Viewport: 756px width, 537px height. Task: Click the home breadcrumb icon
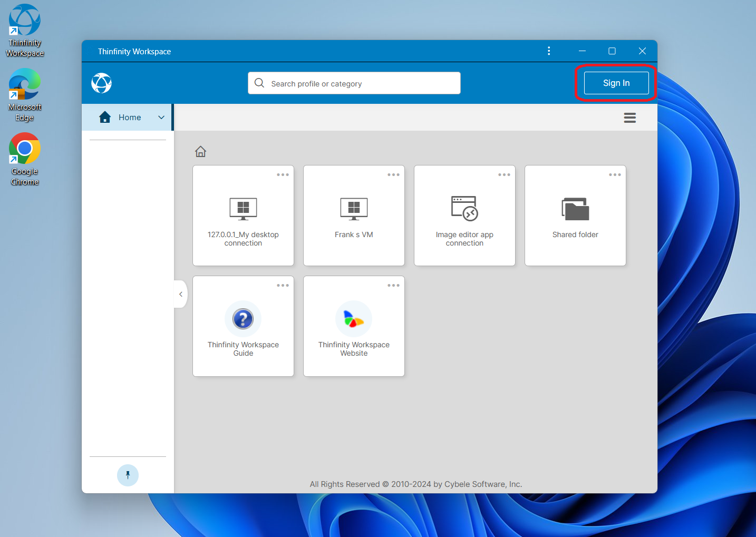point(200,152)
